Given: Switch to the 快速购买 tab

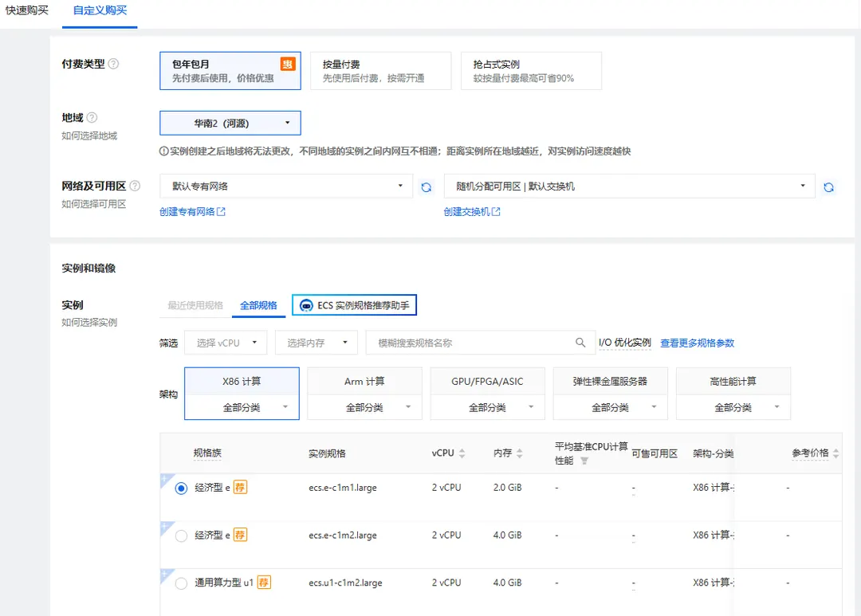Looking at the screenshot, I should point(27,10).
